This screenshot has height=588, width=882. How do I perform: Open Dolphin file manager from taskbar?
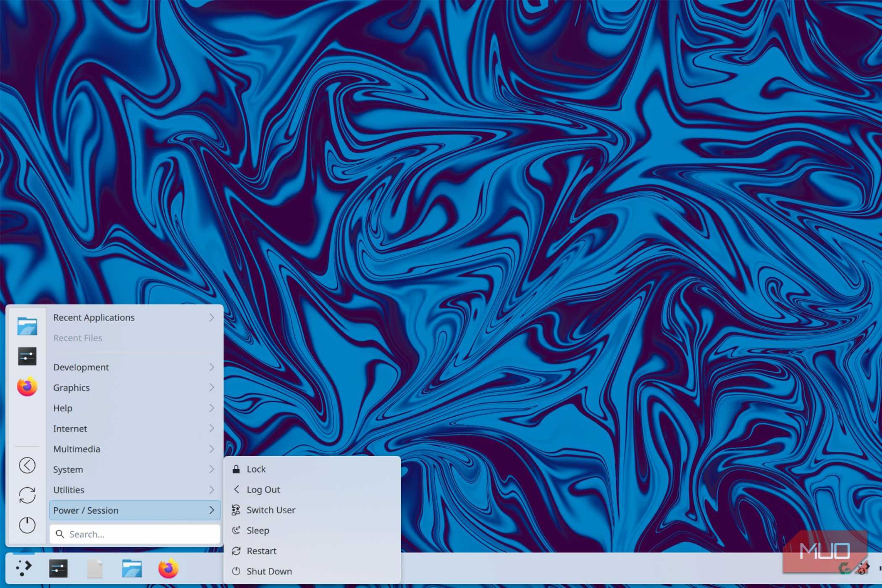tap(132, 569)
